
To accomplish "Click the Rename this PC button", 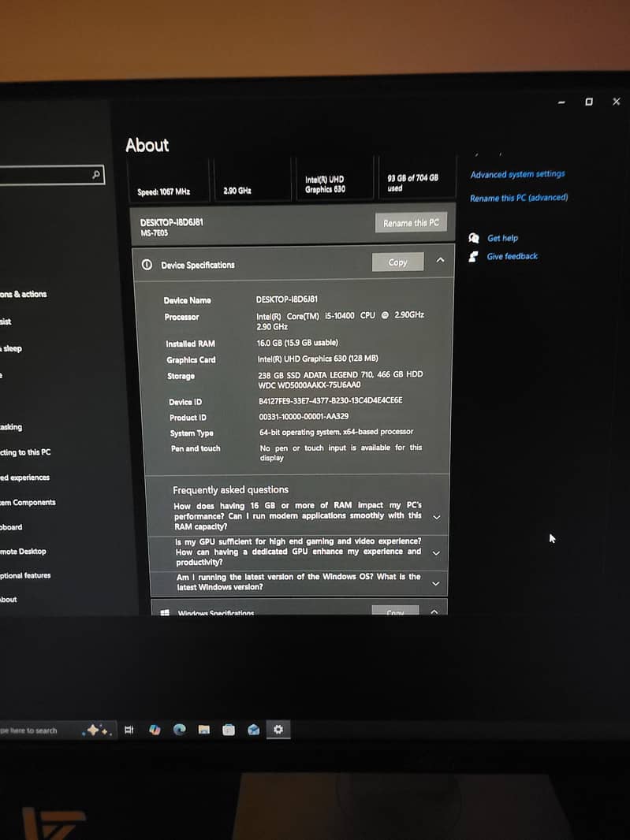I will (411, 222).
